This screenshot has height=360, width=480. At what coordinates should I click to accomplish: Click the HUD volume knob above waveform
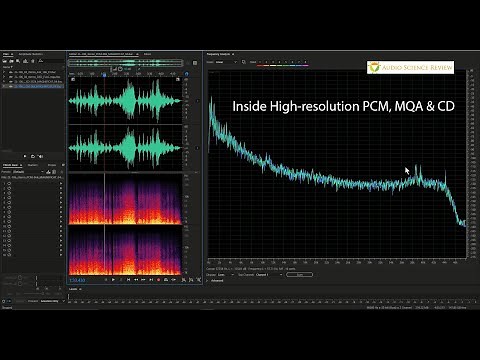120,69
